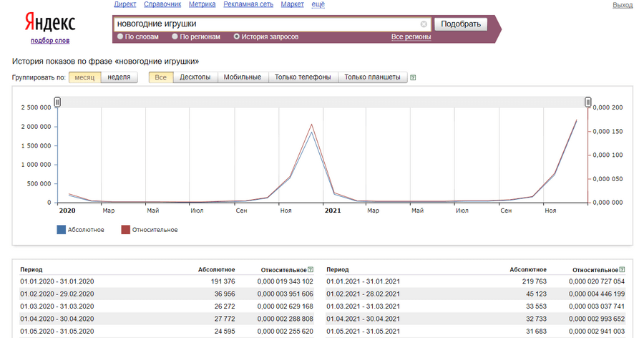Screen dimensions: 644x338
Task: Click the search query input field
Action: [x=265, y=24]
